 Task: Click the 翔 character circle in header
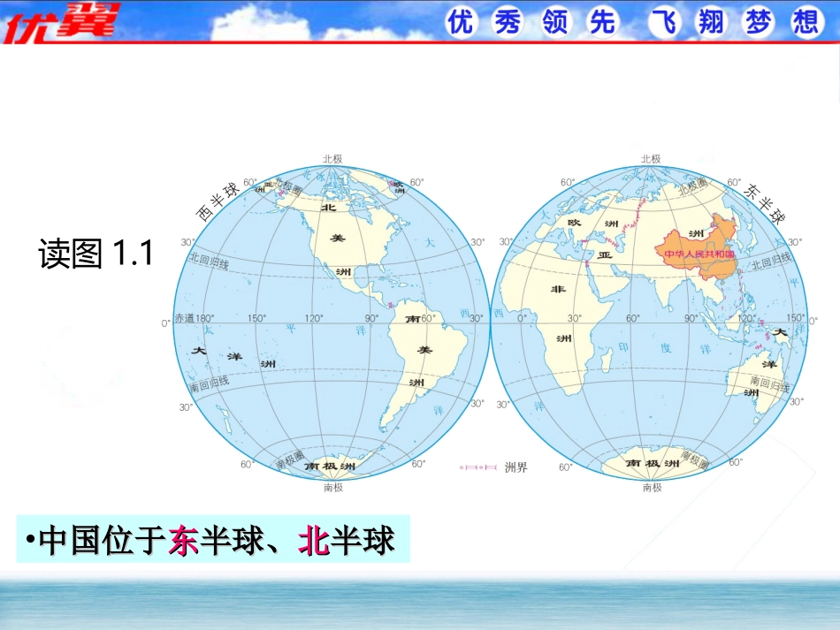pyautogui.click(x=712, y=22)
